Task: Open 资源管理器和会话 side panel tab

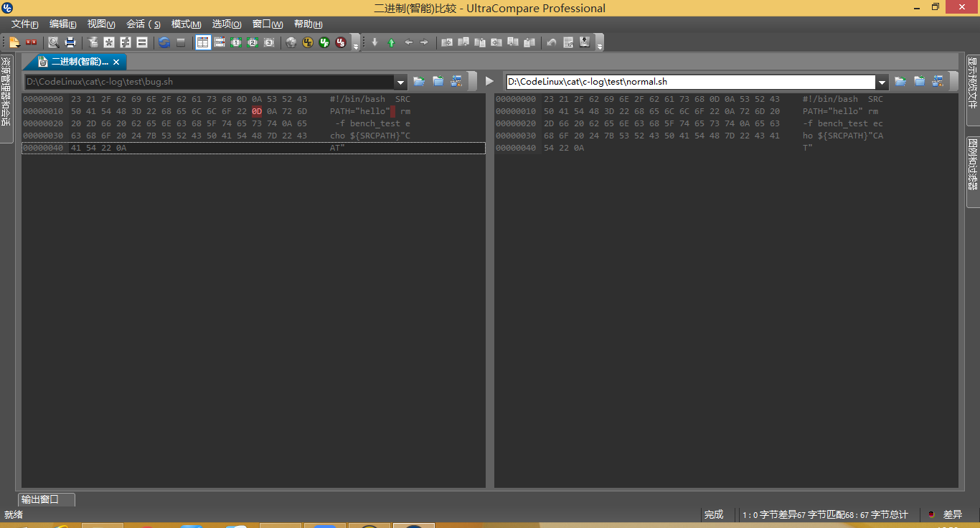Action: click(x=6, y=99)
